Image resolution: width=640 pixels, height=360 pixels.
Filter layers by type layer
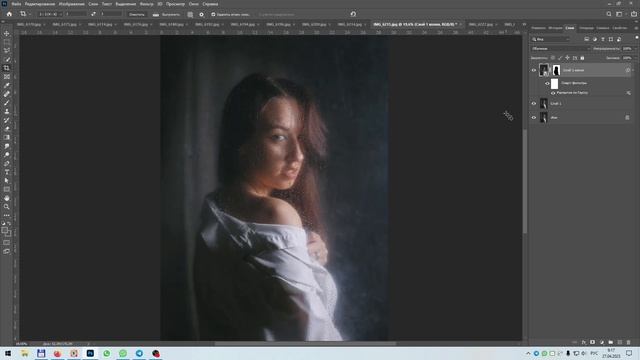[x=603, y=39]
